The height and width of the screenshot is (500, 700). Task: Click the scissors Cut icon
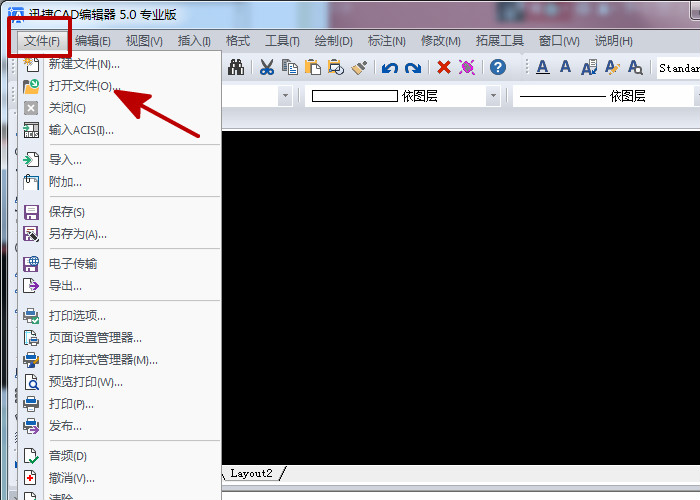click(x=267, y=68)
